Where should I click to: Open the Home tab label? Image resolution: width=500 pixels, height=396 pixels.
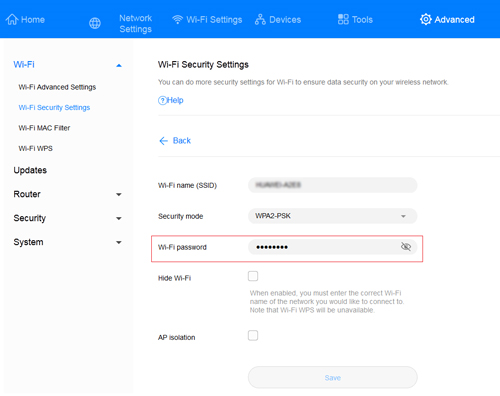pyautogui.click(x=33, y=20)
